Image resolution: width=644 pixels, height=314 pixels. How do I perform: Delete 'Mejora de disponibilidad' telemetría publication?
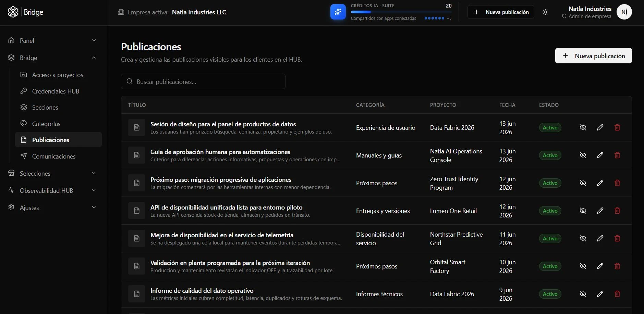617,238
